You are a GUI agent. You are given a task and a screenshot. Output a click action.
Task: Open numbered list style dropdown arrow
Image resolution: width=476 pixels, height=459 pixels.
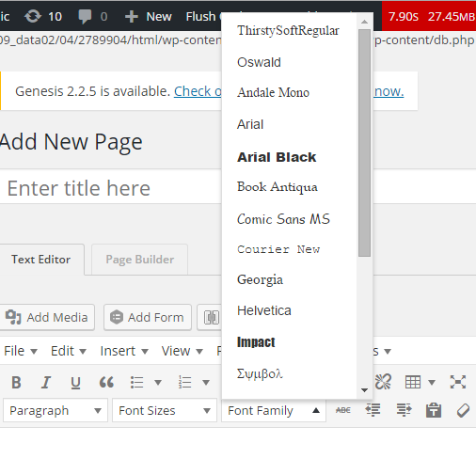(x=206, y=382)
